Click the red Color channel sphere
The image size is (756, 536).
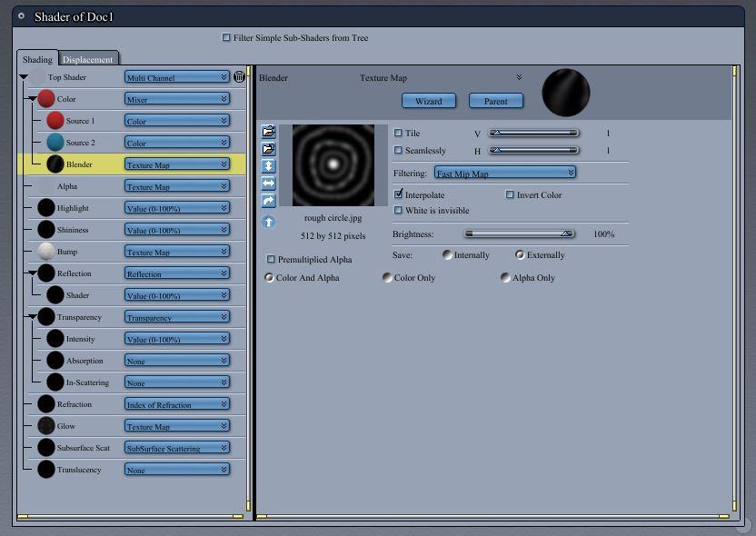pyautogui.click(x=46, y=99)
